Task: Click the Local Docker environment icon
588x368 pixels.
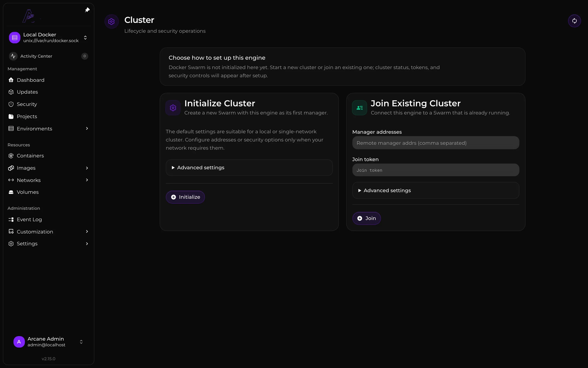Action: [14, 37]
